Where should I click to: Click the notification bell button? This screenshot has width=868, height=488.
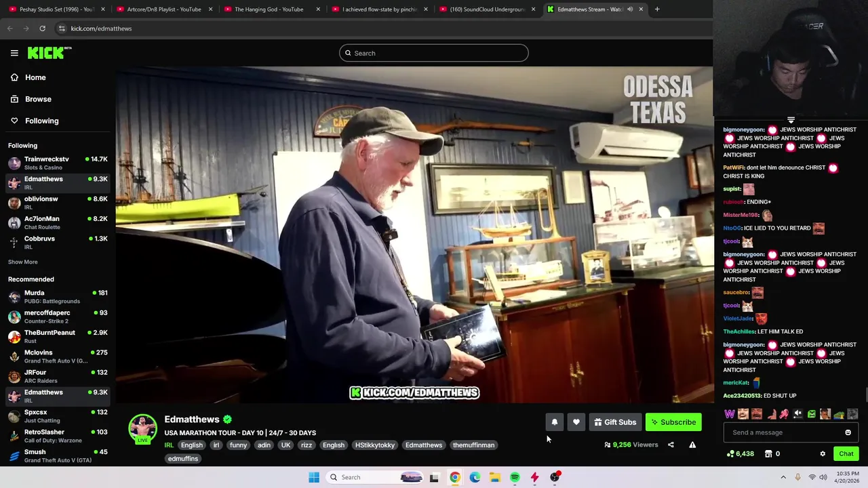tap(554, 422)
